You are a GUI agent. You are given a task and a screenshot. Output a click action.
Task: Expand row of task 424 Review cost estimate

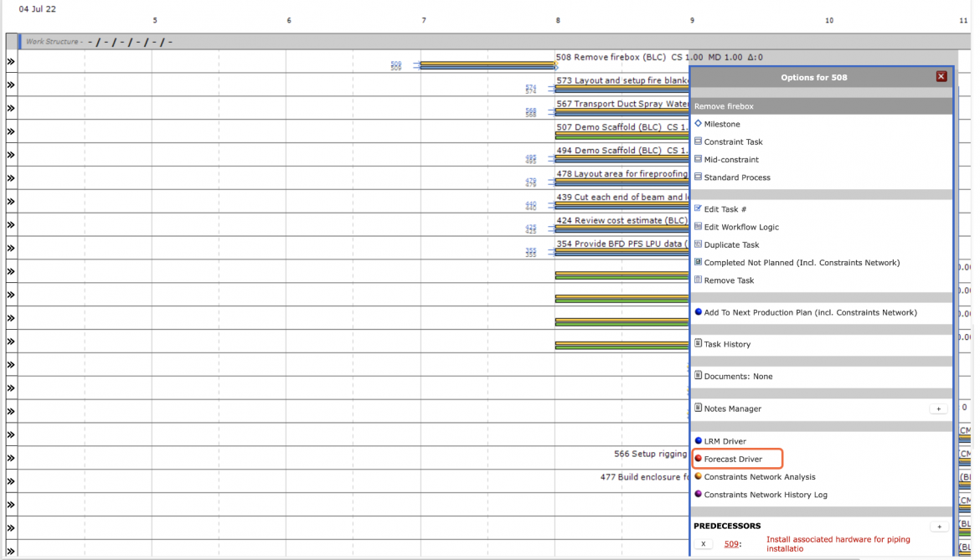click(11, 224)
